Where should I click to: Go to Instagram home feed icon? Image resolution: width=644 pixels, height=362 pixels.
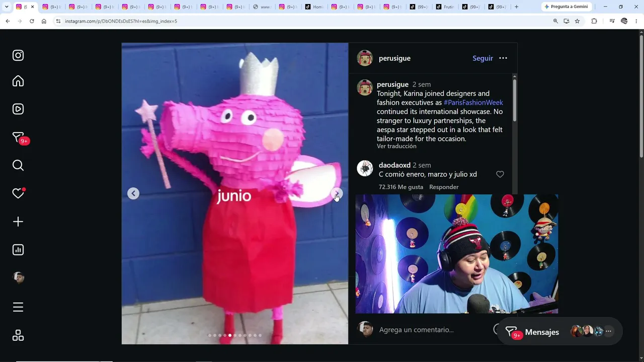[x=18, y=81]
